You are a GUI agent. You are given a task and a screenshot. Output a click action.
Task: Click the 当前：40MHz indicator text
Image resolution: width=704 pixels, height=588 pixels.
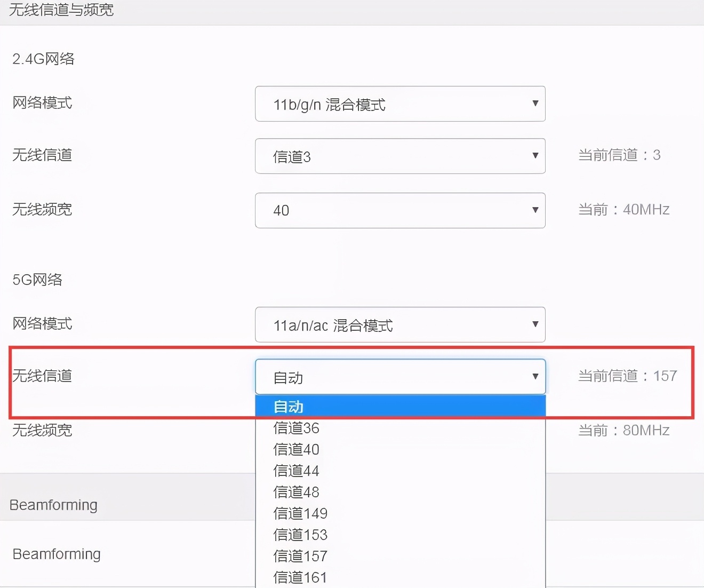click(623, 210)
